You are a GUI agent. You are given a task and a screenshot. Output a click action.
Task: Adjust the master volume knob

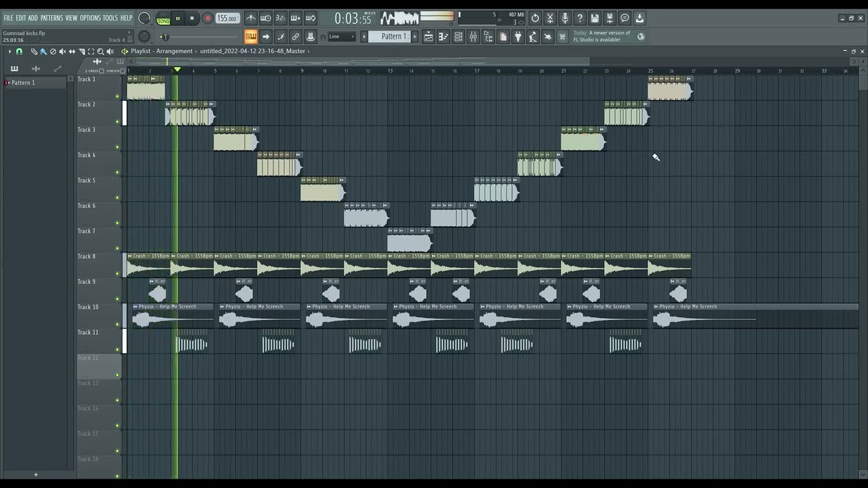click(144, 18)
